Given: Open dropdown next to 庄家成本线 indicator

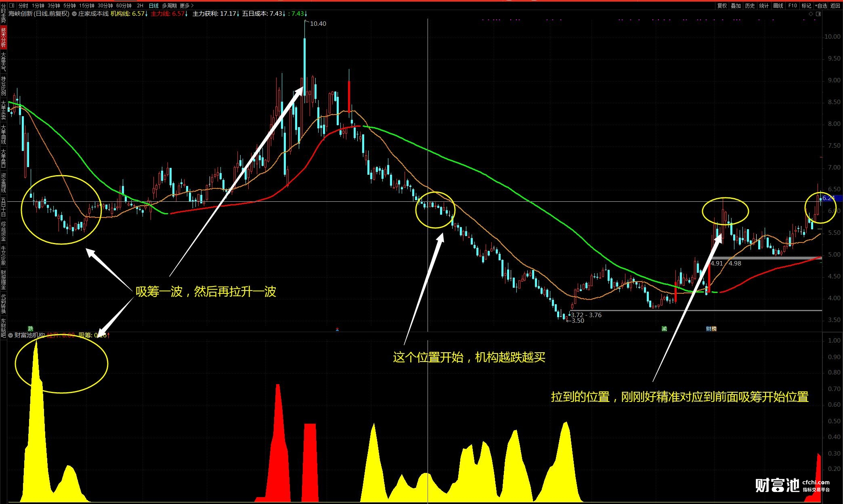Looking at the screenshot, I should pyautogui.click(x=74, y=14).
